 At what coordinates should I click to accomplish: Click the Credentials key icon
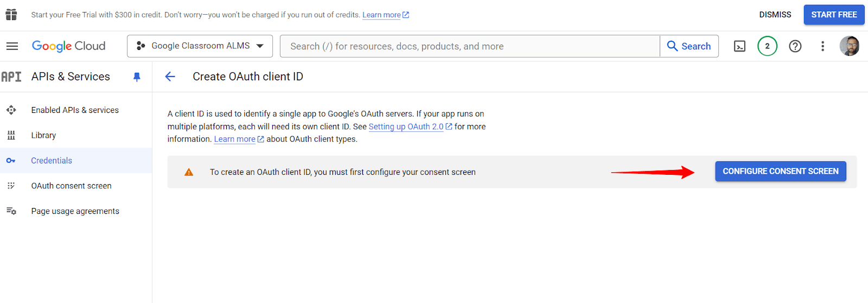11,161
